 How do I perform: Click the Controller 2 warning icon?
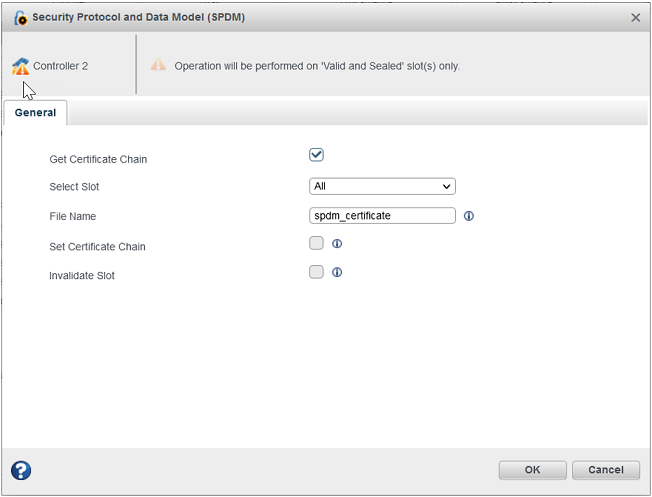pos(21,67)
